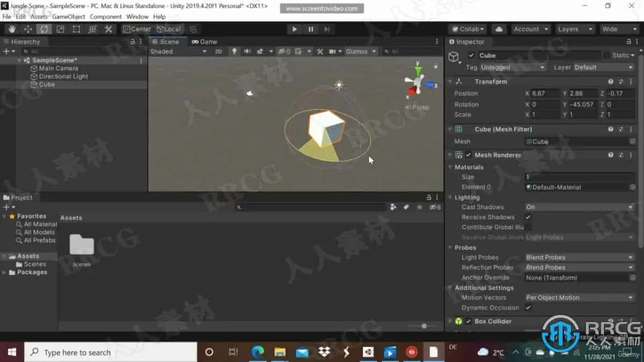Select Directional Light in Hierarchy

(63, 77)
